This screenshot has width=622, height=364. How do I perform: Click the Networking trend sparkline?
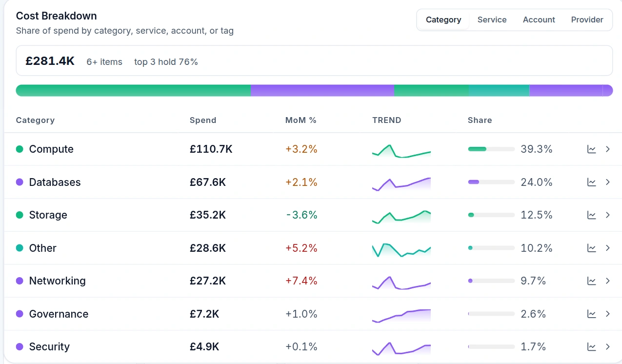pyautogui.click(x=401, y=283)
